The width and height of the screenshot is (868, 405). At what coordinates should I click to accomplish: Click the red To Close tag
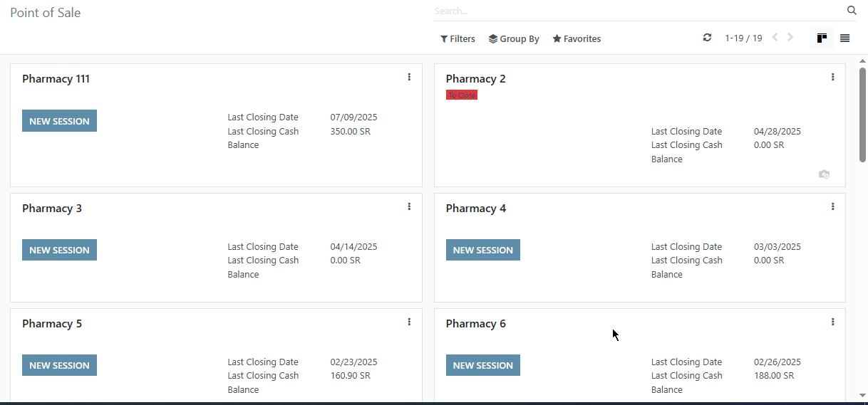pyautogui.click(x=462, y=95)
